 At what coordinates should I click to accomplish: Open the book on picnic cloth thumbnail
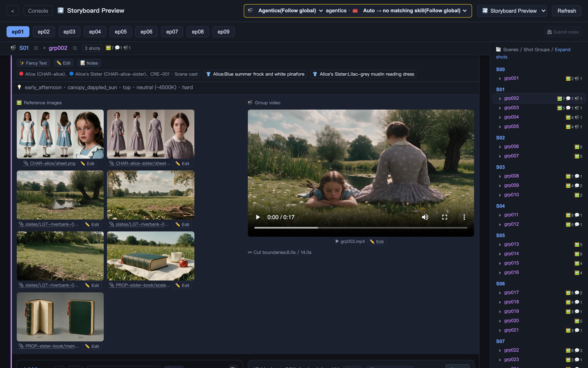click(151, 256)
